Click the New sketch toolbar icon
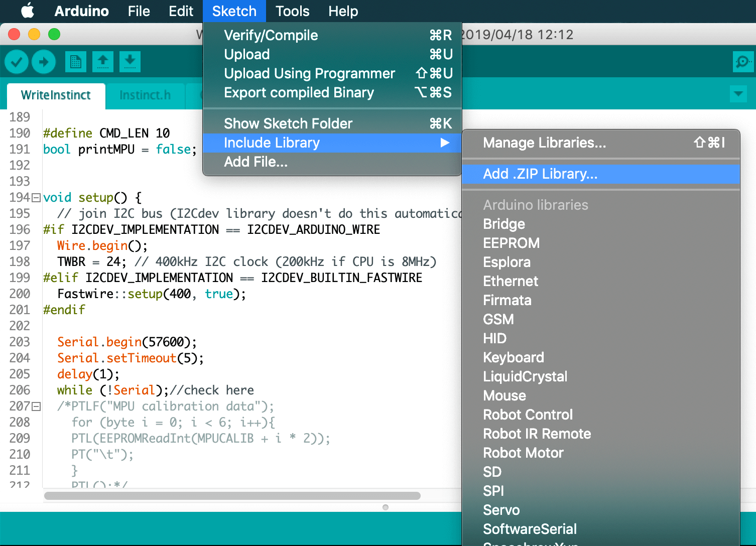Screen dimensions: 756x546 75,62
